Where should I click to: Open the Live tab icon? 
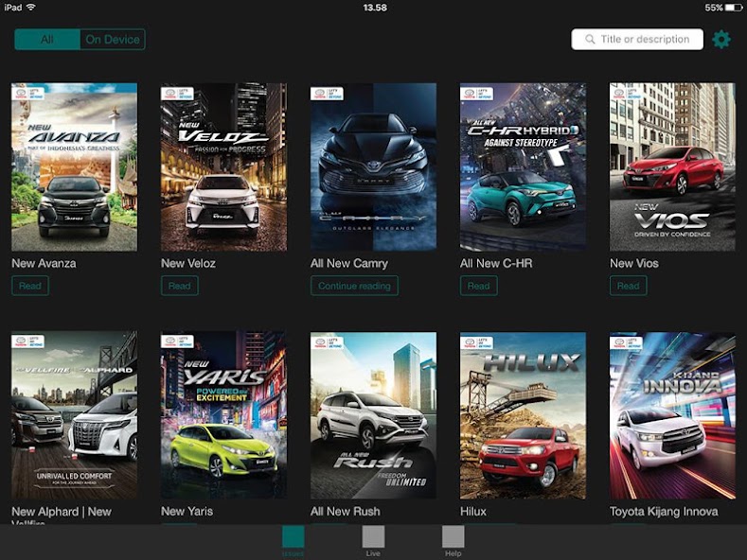[373, 538]
